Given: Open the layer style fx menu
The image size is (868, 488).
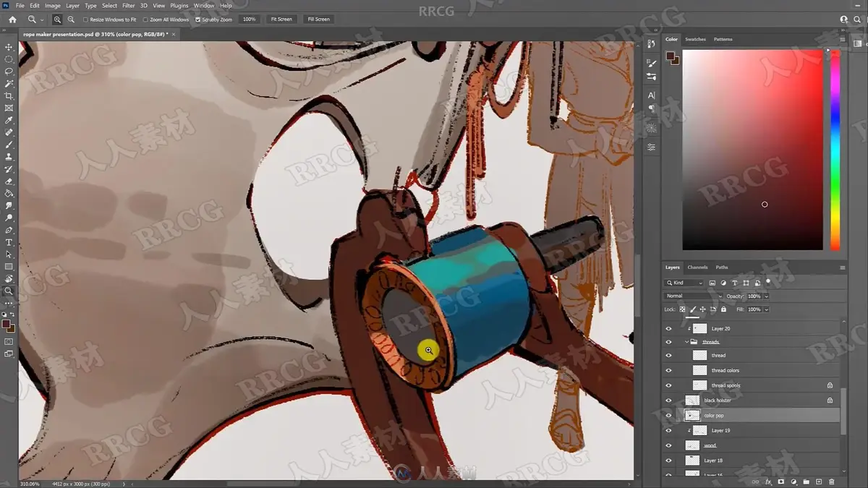Looking at the screenshot, I should [768, 481].
